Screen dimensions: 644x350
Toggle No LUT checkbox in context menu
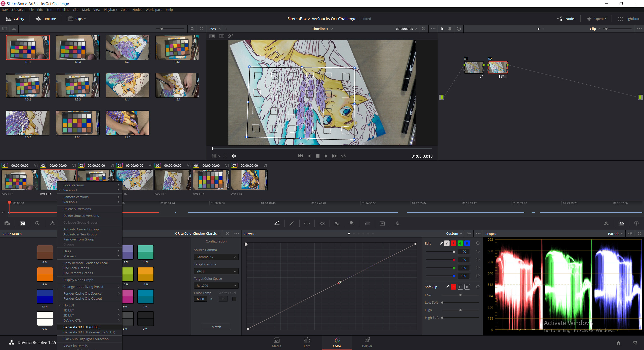(x=69, y=305)
